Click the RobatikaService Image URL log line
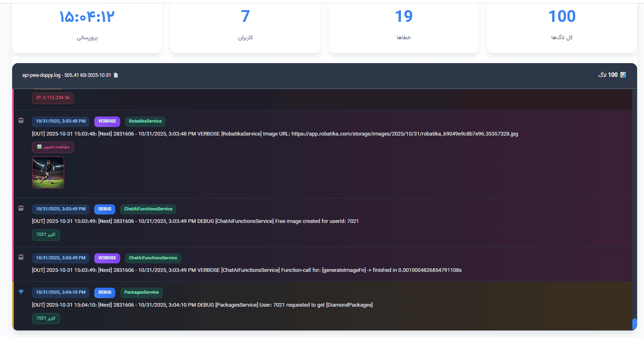This screenshot has height=337, width=644. click(x=275, y=134)
